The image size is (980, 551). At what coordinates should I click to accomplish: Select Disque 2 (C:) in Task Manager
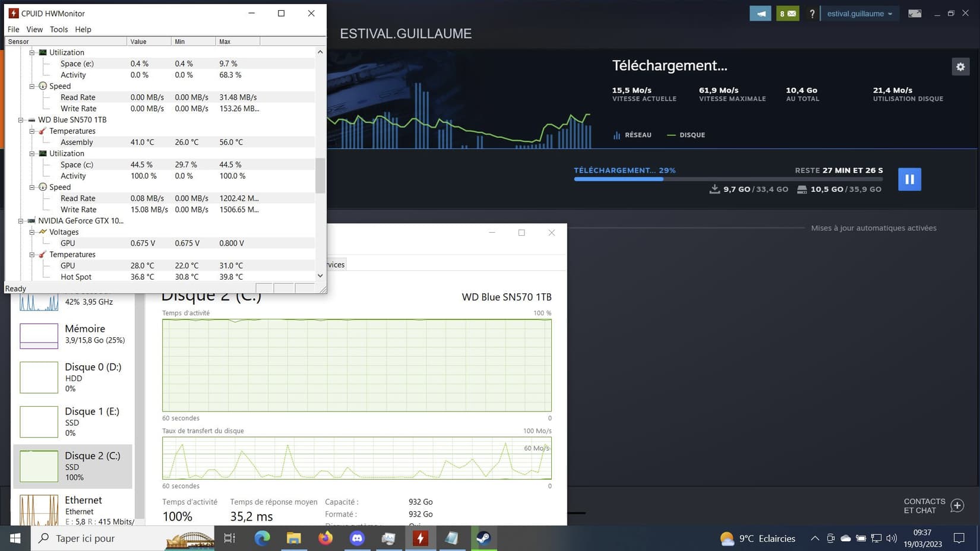pyautogui.click(x=72, y=466)
